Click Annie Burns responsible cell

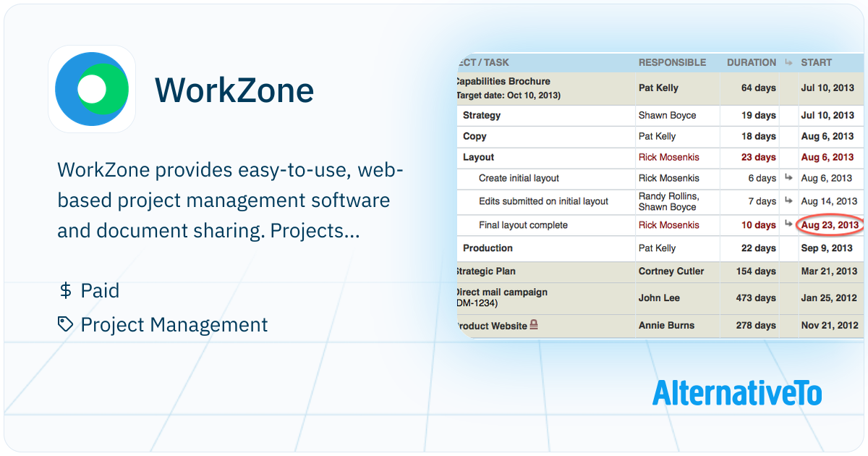(x=666, y=326)
